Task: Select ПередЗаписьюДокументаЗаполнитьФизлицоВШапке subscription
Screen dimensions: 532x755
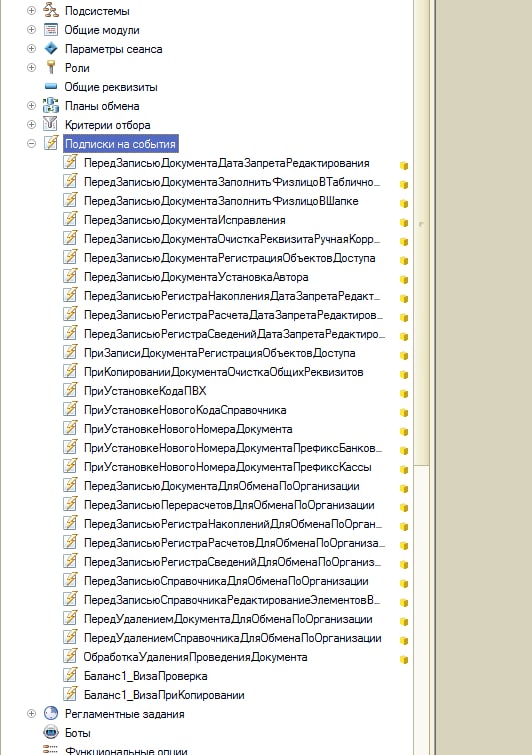Action: click(x=221, y=201)
